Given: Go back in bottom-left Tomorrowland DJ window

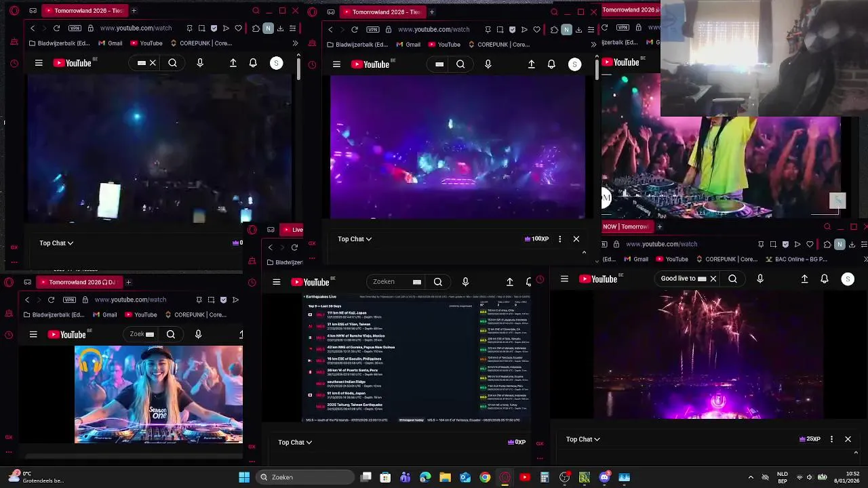Looking at the screenshot, I should pyautogui.click(x=27, y=300).
